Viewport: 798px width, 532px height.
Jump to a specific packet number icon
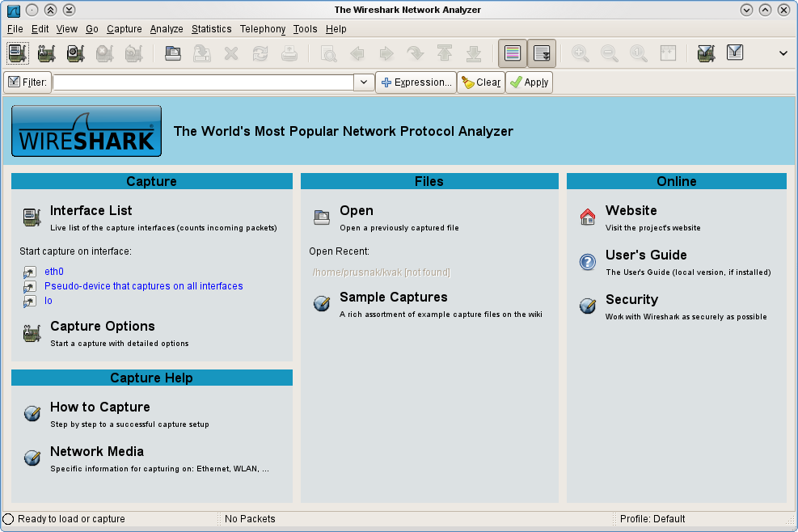(x=416, y=53)
